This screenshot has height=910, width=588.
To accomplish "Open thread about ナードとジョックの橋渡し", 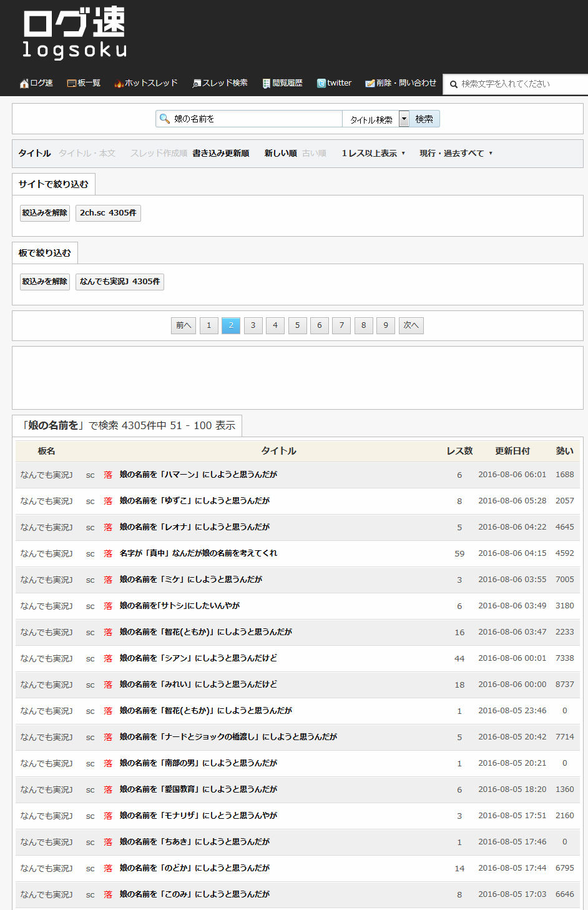I will pyautogui.click(x=228, y=737).
